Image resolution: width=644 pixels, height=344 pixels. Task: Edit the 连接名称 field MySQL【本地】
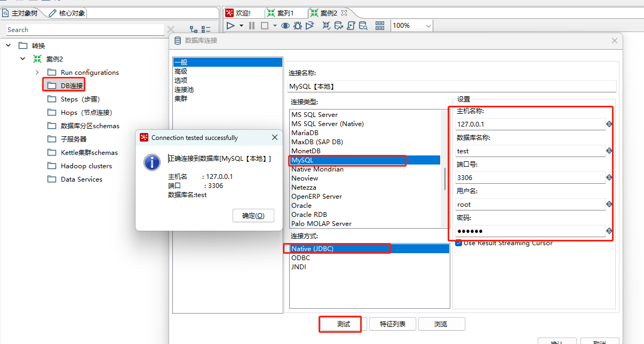(452, 86)
